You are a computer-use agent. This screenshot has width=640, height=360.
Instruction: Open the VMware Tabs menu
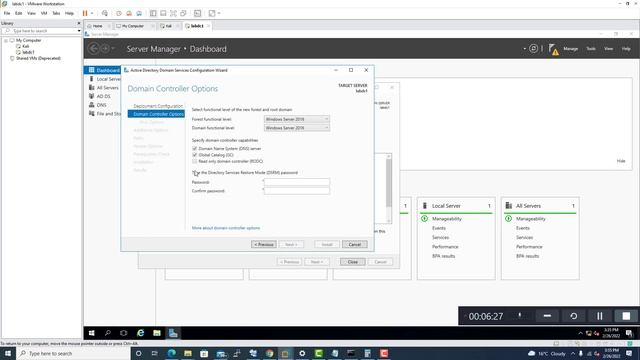(x=56, y=13)
